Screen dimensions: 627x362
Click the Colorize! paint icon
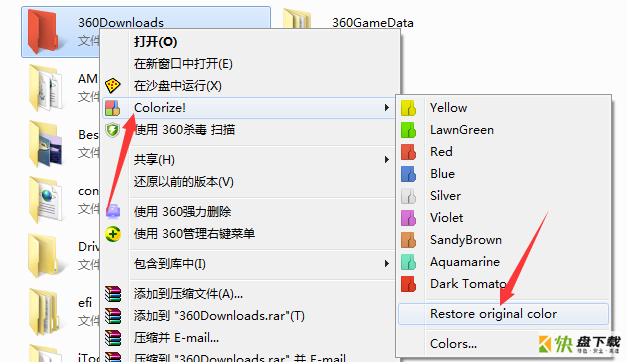[x=113, y=108]
